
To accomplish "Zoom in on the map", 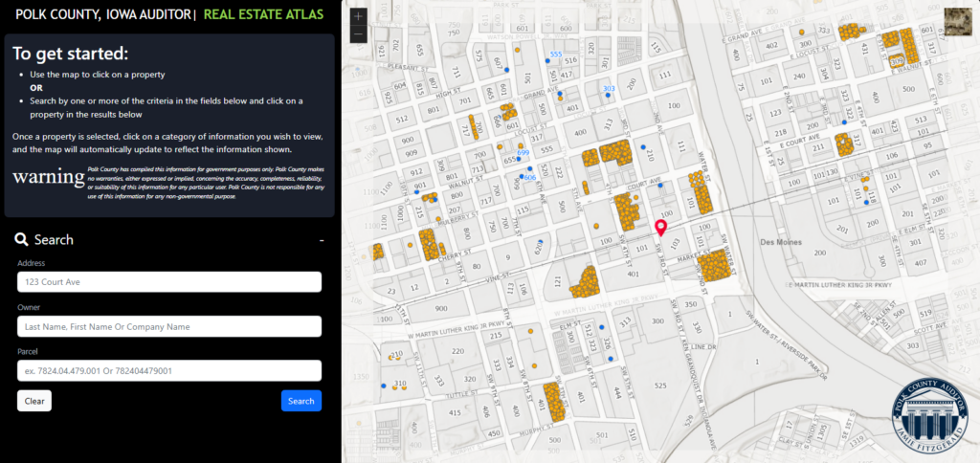I will tap(358, 16).
